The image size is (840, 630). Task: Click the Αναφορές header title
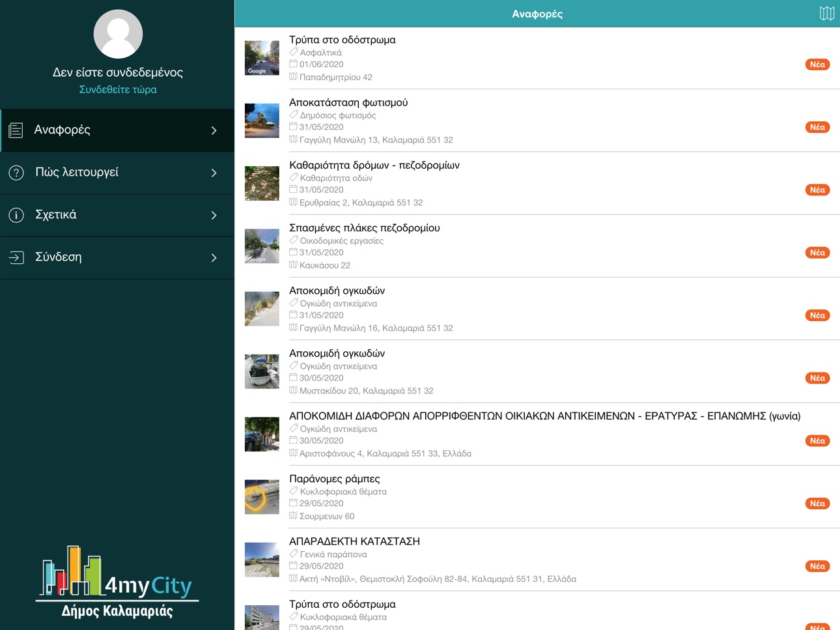[x=537, y=14]
